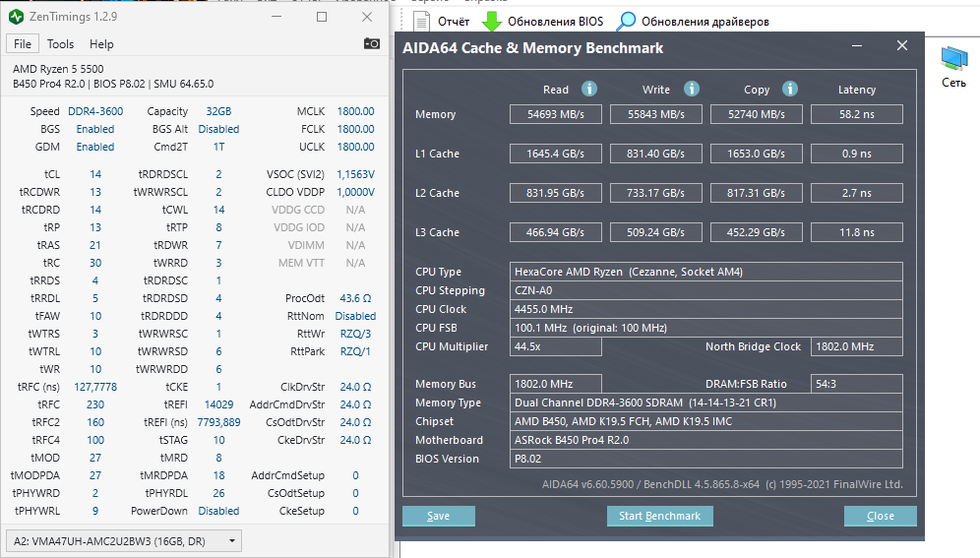Click the ClkDrvStr value 24.0 Ω

(355, 387)
